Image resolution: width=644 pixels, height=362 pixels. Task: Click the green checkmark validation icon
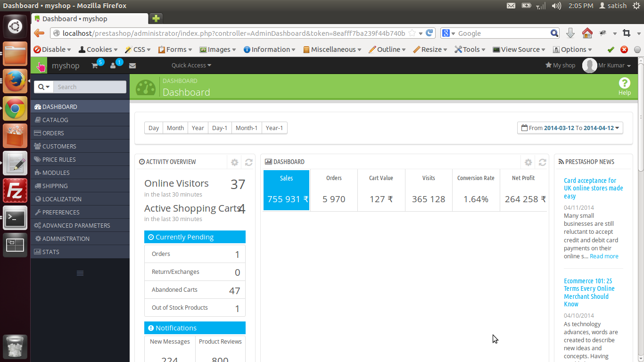611,49
